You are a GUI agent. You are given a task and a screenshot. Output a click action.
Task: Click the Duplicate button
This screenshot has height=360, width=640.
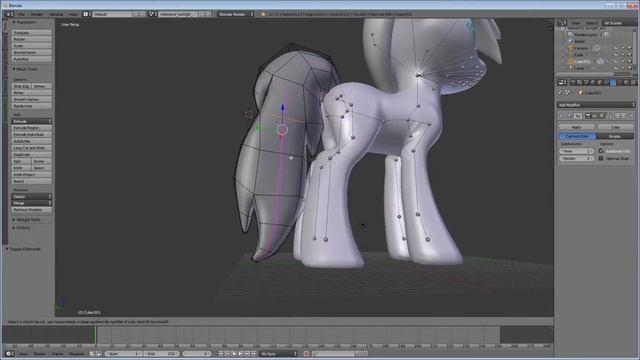point(31,154)
